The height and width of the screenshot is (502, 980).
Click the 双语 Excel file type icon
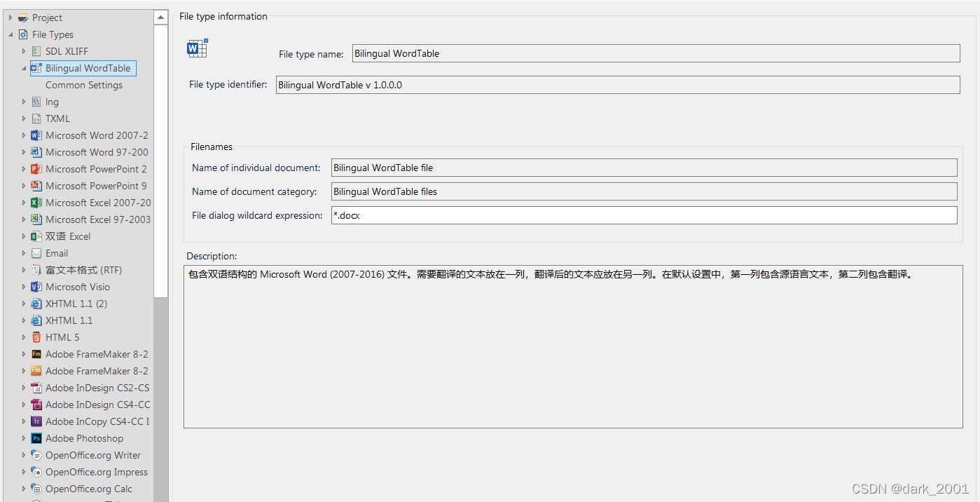[36, 236]
